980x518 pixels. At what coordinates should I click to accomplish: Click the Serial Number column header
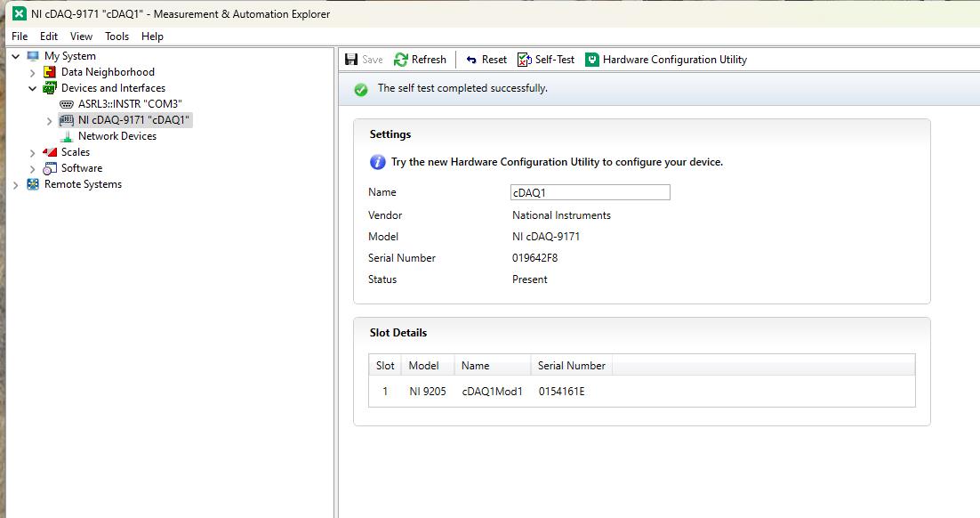(x=571, y=365)
